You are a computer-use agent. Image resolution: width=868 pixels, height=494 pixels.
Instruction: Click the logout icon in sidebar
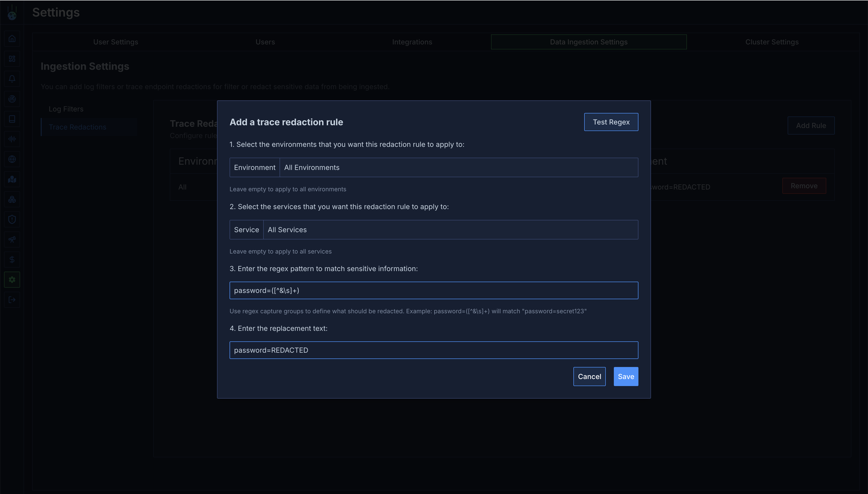(12, 300)
